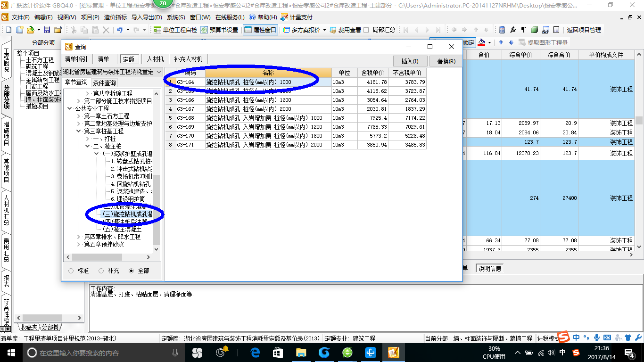644x362 pixels.
Task: Select the G3-171 quota row
Action: 296,145
